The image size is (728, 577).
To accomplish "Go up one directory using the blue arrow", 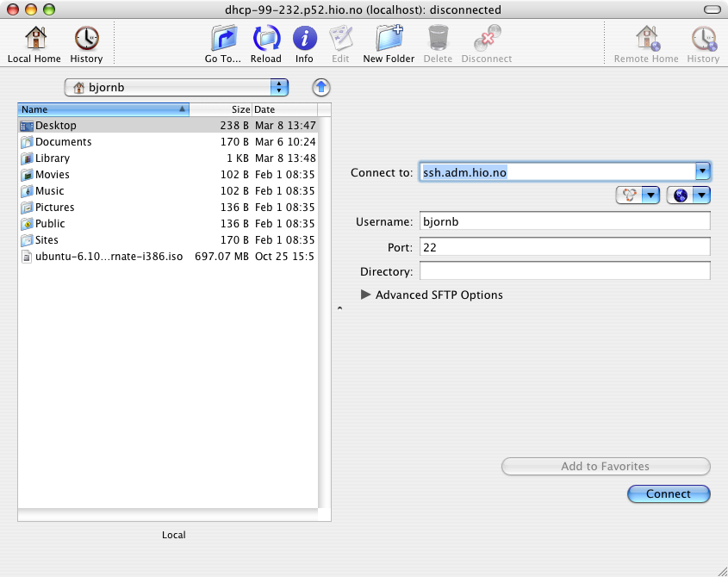I will [321, 87].
